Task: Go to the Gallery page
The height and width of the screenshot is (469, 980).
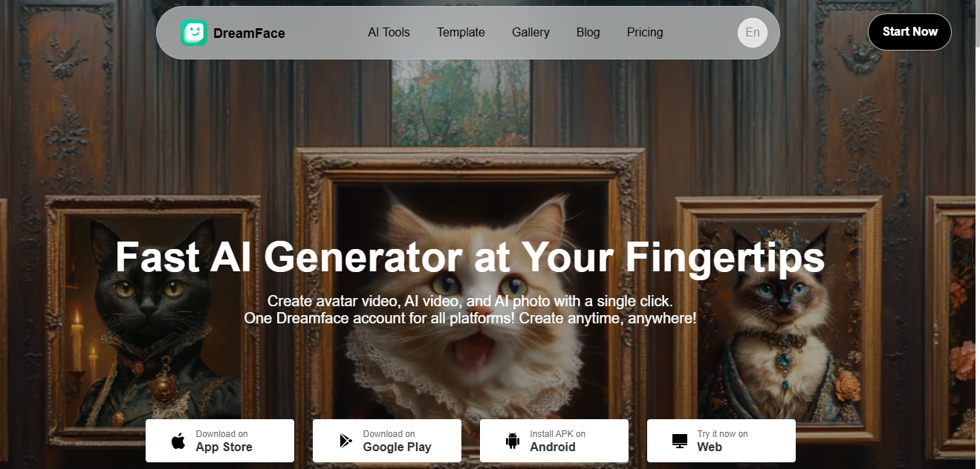Action: click(530, 33)
